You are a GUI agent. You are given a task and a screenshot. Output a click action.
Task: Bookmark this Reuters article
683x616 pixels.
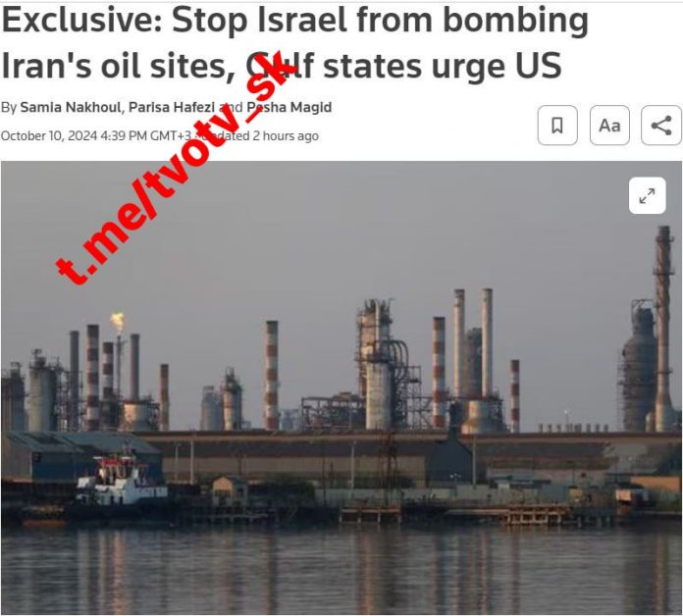point(557,126)
